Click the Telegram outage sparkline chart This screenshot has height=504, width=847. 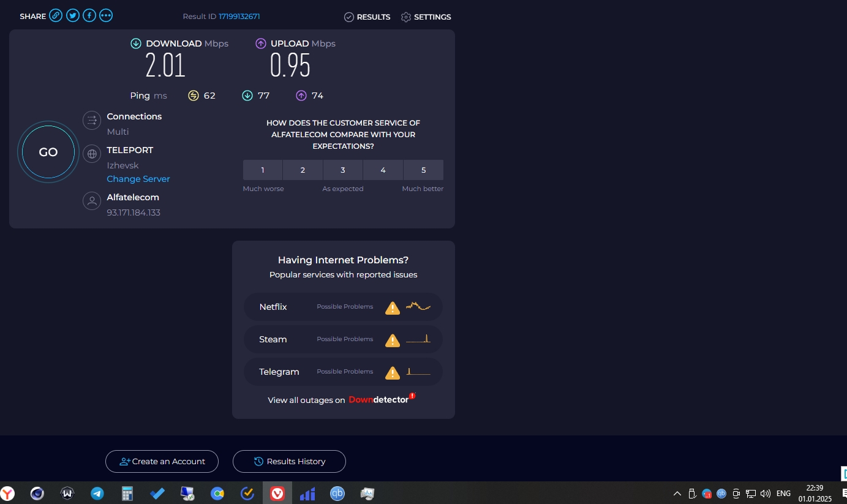click(418, 371)
